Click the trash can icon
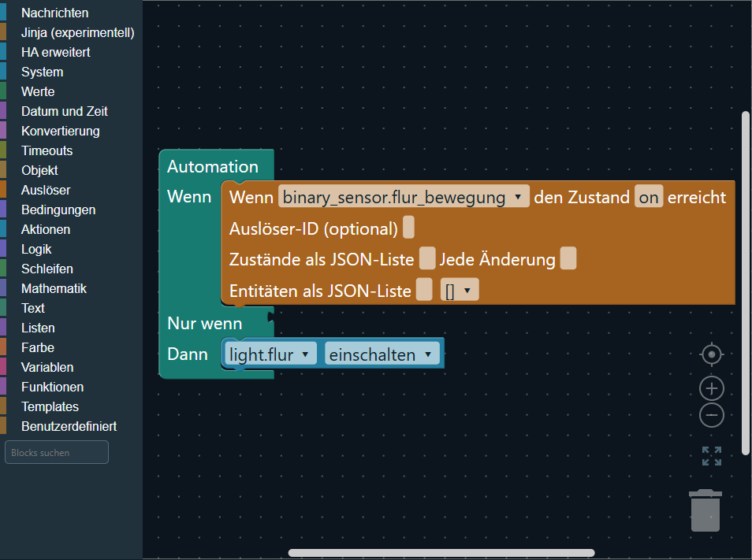The image size is (752, 560). (x=705, y=510)
